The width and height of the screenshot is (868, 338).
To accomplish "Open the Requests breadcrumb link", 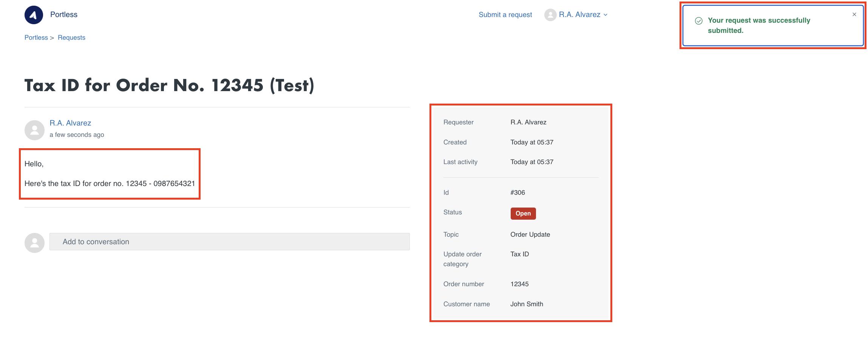I will tap(71, 37).
